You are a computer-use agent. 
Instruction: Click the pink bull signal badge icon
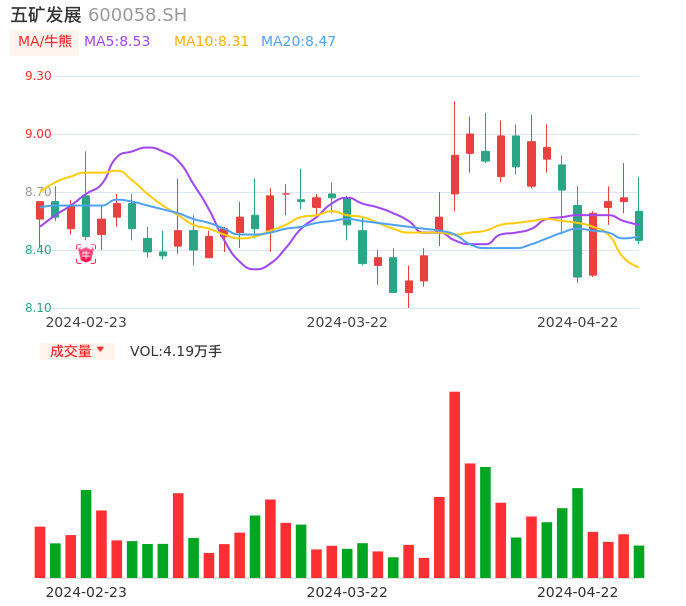(x=86, y=254)
